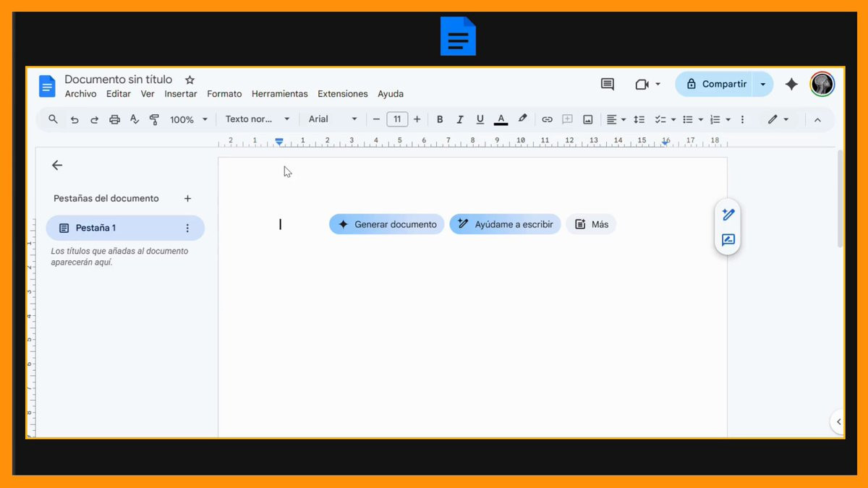
Task: Select Pestaña 1 tab
Action: pos(125,228)
